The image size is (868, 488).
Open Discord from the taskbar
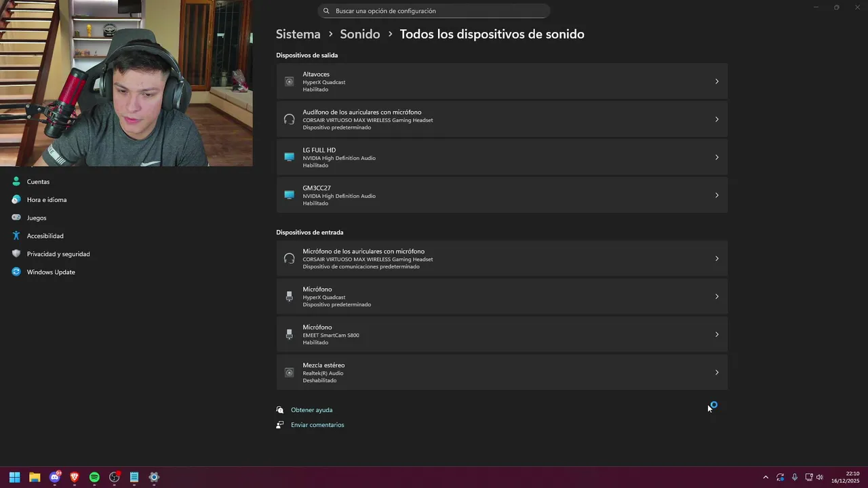click(55, 477)
